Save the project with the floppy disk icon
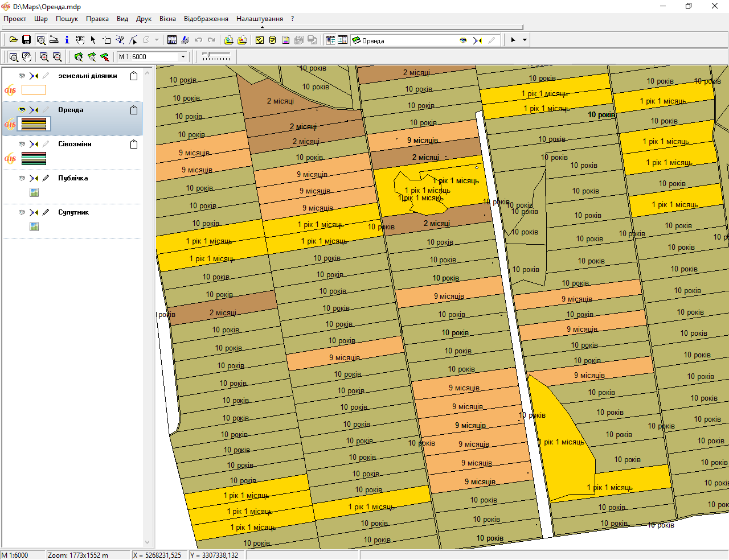 click(x=26, y=40)
